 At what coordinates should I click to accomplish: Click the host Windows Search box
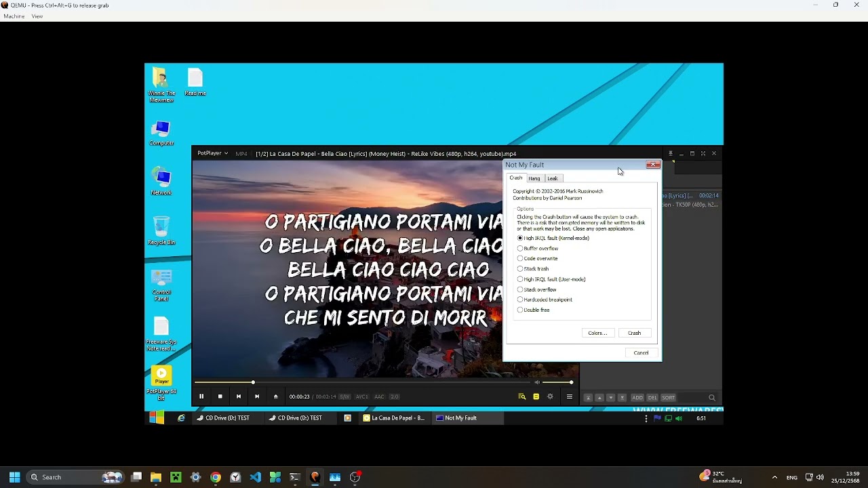pos(75,477)
